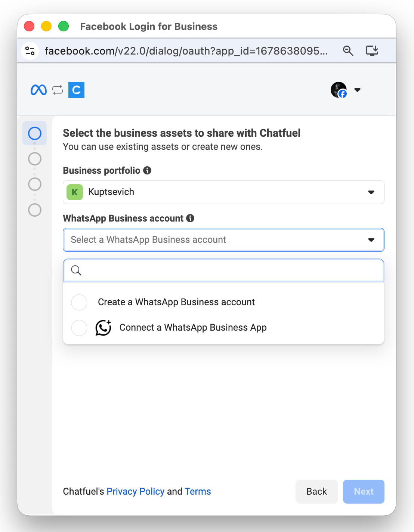The height and width of the screenshot is (532, 414).
Task: Click the search magnifier icon in dropdown
Action: pos(76,270)
